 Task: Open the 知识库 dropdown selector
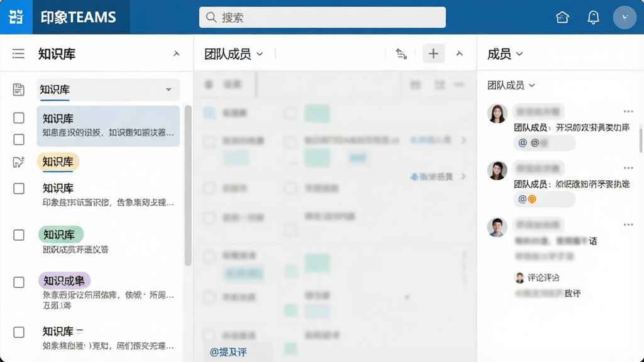[108, 89]
